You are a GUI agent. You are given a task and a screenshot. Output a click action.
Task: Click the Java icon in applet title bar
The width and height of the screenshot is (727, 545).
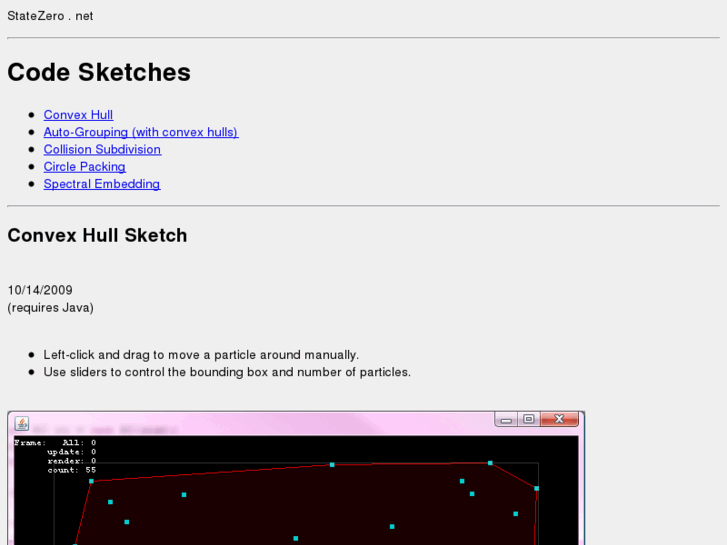[22, 423]
